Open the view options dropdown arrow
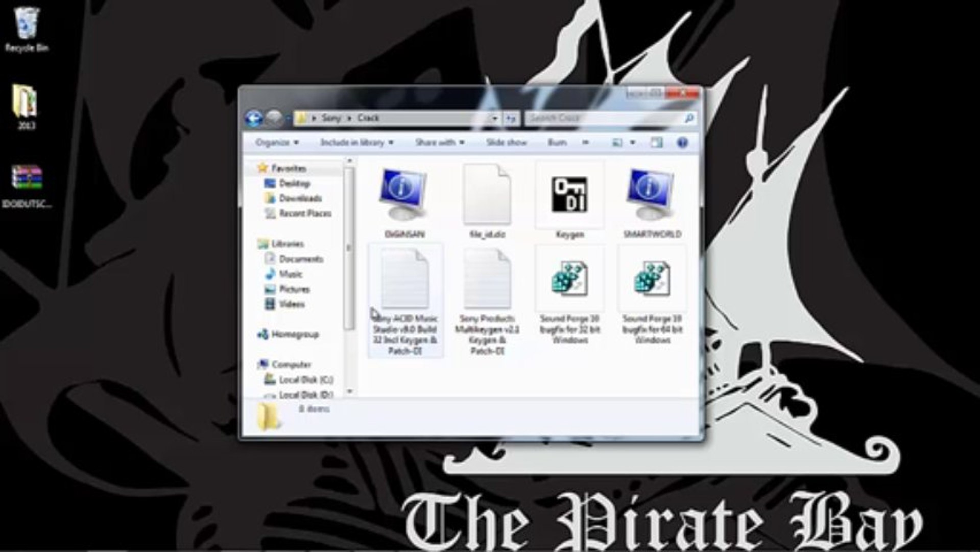This screenshot has height=552, width=980. (633, 143)
